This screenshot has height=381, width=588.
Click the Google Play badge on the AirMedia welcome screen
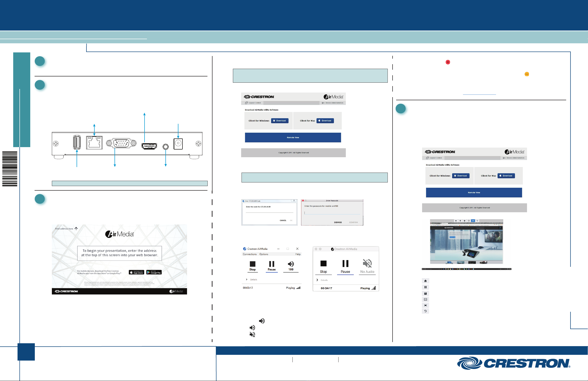[x=154, y=272]
